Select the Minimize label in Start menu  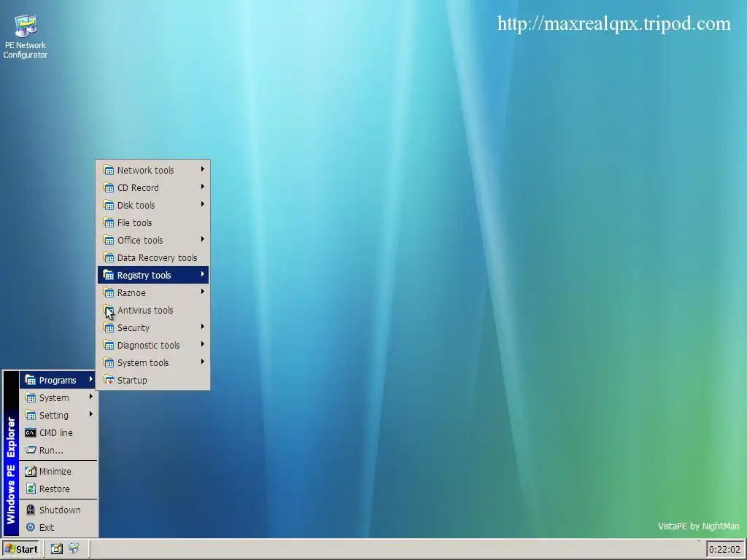pyautogui.click(x=55, y=472)
